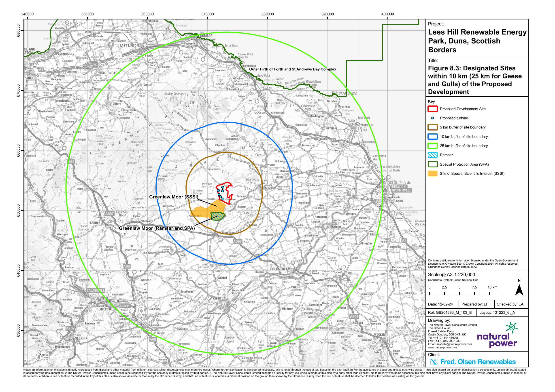Click the north arrow symbol
555x392 pixels.
pos(519,290)
